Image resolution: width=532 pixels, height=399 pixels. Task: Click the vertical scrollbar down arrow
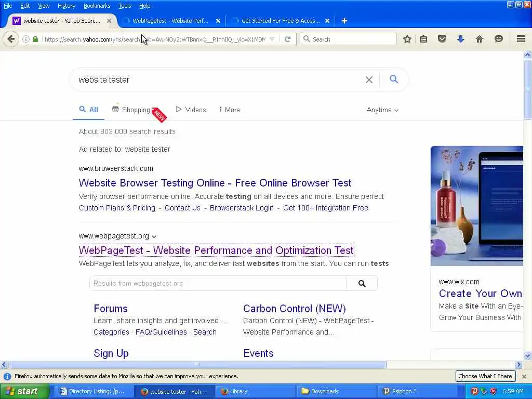[527, 355]
